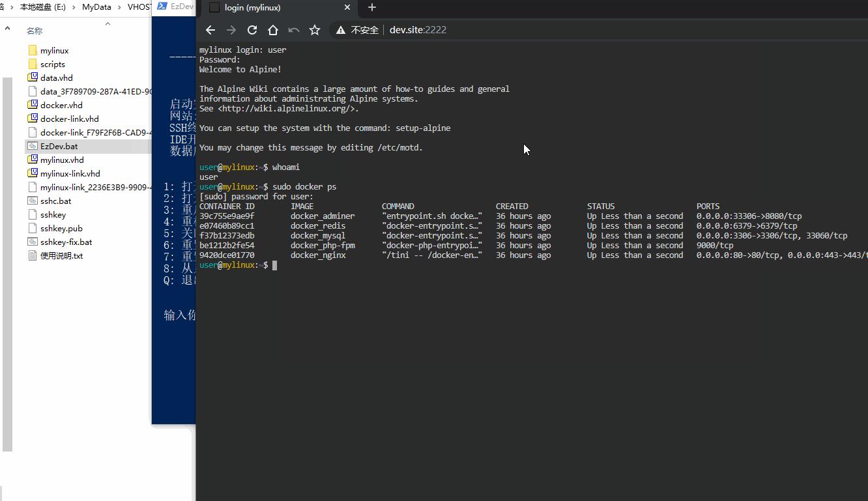Image resolution: width=868 pixels, height=501 pixels.
Task: Click the docker_mysql image name
Action: [x=318, y=236]
